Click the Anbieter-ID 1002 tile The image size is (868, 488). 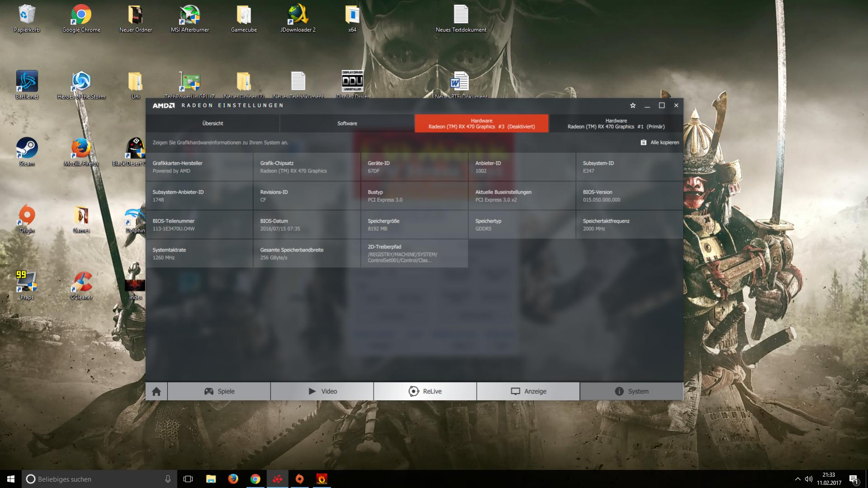pyautogui.click(x=522, y=167)
